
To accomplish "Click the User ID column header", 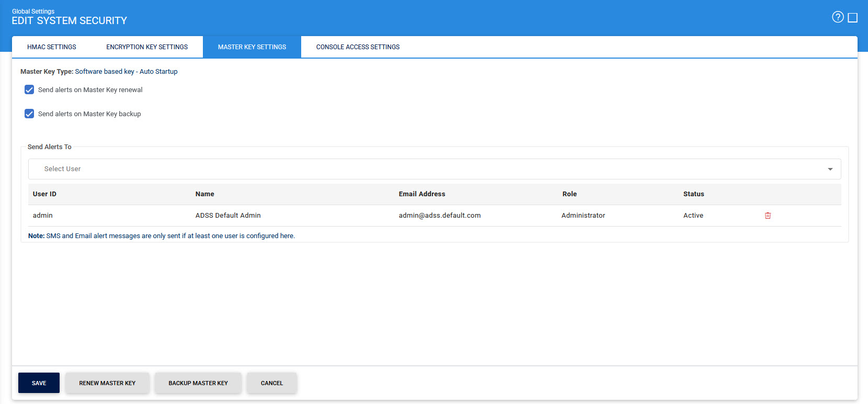I will [44, 194].
